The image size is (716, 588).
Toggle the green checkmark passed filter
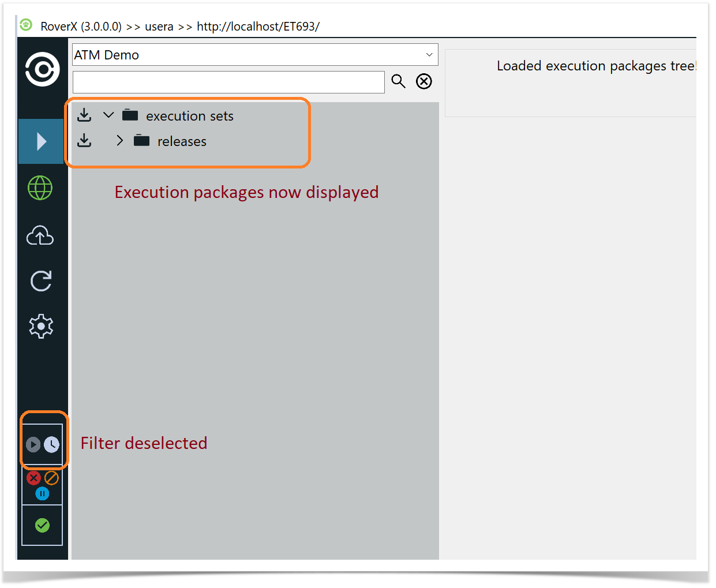(x=42, y=525)
